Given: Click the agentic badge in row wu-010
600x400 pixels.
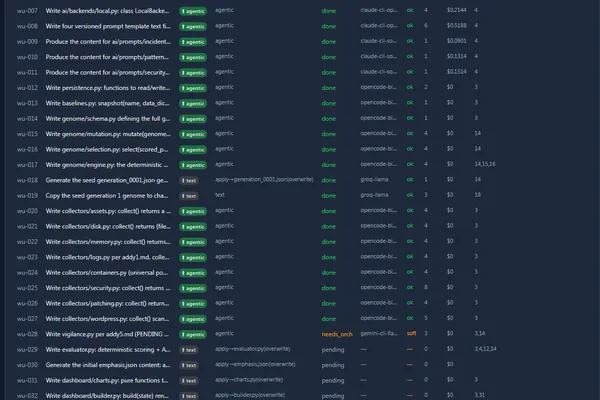Looking at the screenshot, I should pos(193,57).
